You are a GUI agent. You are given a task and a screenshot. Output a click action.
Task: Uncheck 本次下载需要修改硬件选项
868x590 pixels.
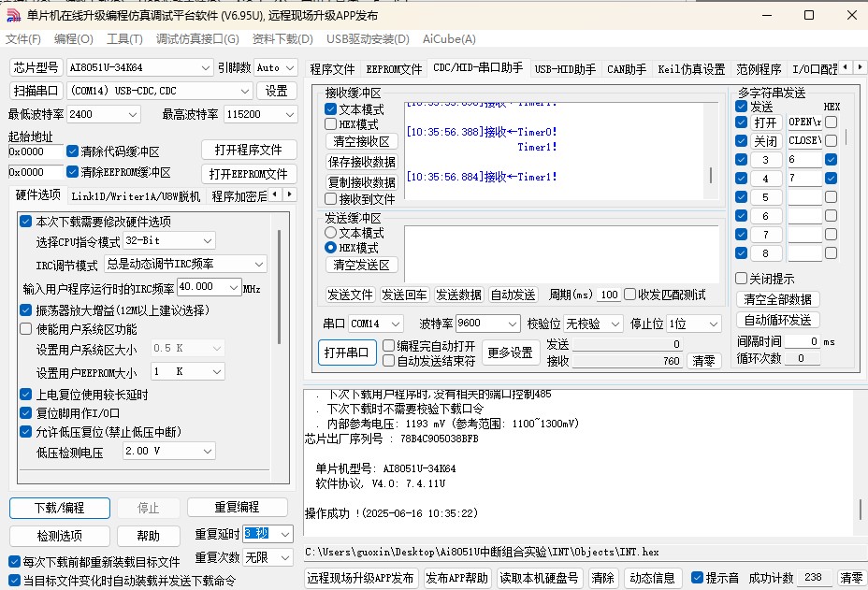coord(25,222)
